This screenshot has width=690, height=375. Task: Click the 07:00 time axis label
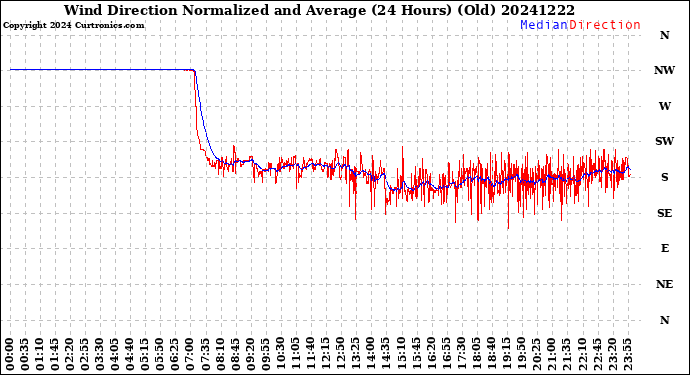[x=191, y=354]
